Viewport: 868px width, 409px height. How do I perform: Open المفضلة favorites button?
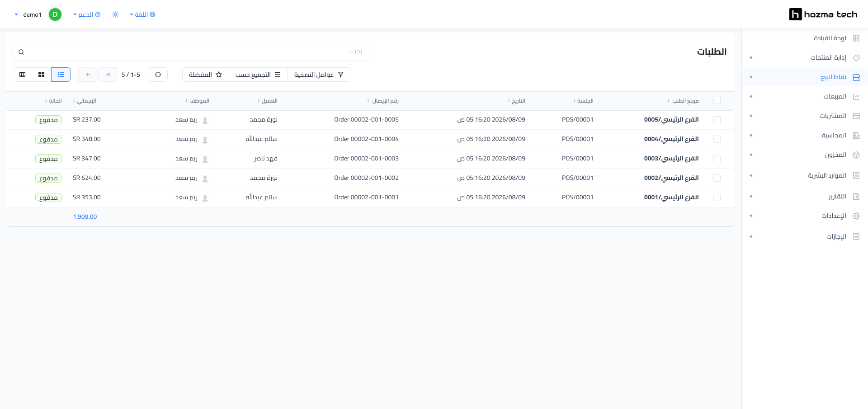point(206,75)
